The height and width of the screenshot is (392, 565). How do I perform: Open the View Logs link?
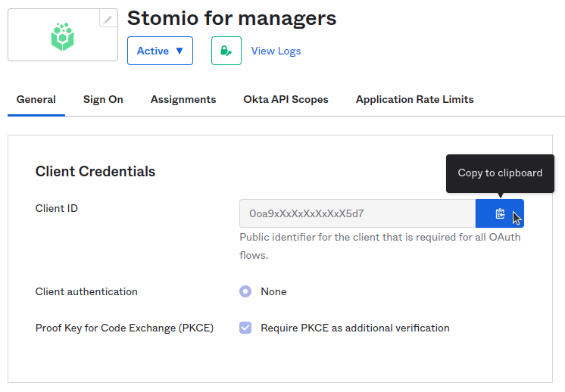pos(276,51)
